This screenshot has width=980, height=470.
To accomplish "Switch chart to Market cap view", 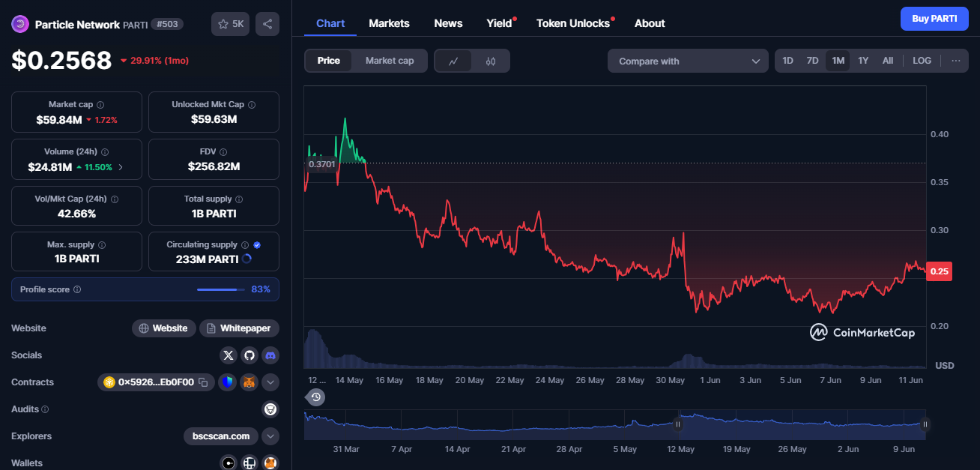I will point(390,61).
